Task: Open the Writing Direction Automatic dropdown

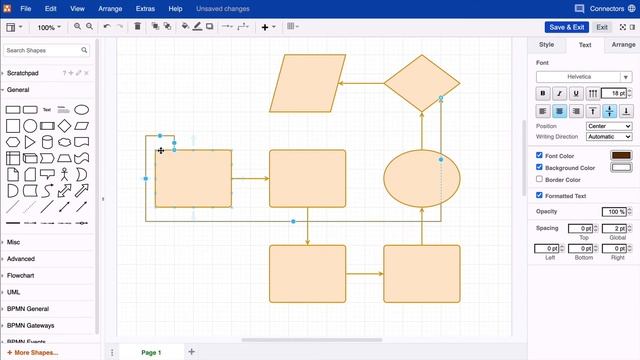Action: 609,137
